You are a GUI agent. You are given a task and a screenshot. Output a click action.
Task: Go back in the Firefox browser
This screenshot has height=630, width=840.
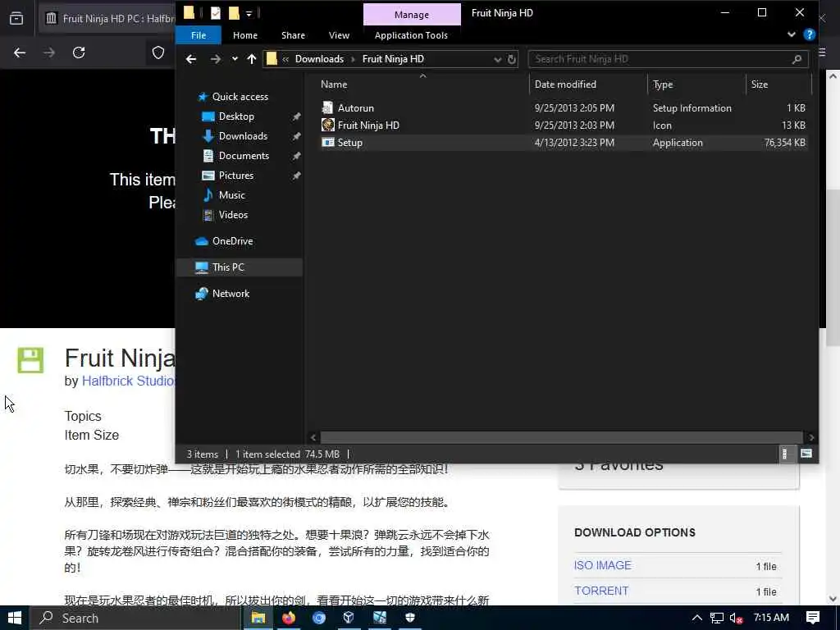[x=20, y=52]
